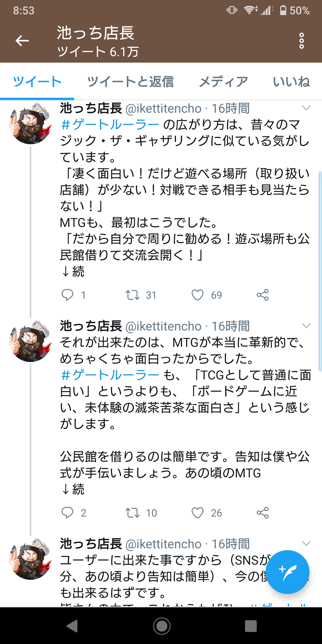Tap the first tweet's profile avatar

(30, 123)
